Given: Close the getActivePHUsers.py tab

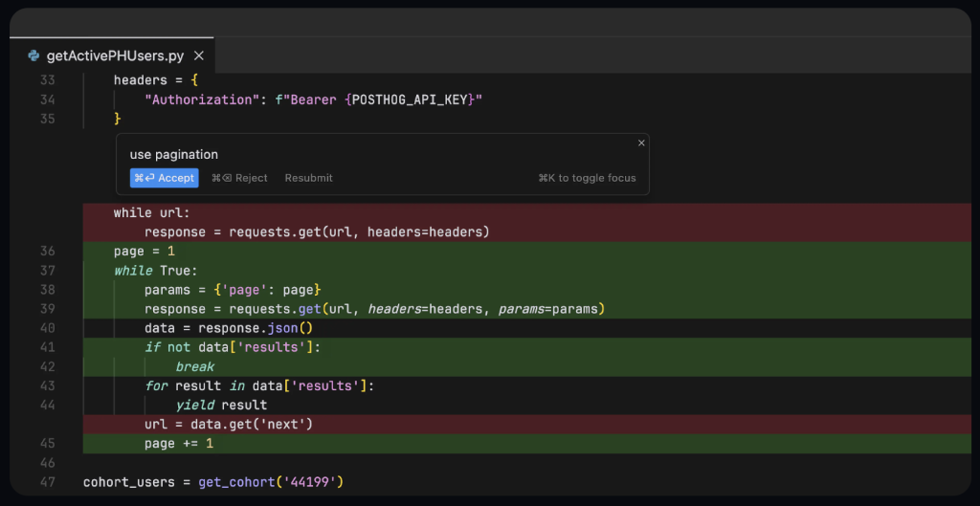Looking at the screenshot, I should pos(199,56).
